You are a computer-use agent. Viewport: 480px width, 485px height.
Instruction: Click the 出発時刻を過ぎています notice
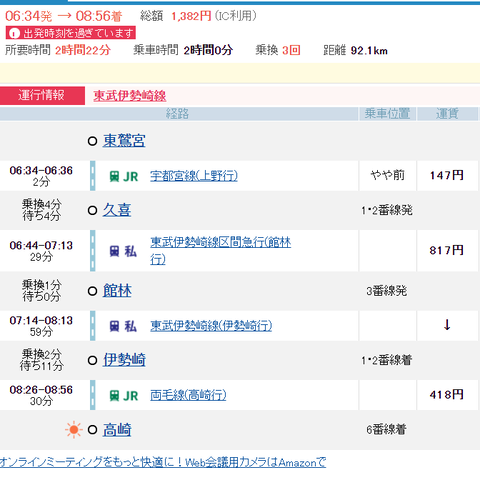(x=71, y=33)
